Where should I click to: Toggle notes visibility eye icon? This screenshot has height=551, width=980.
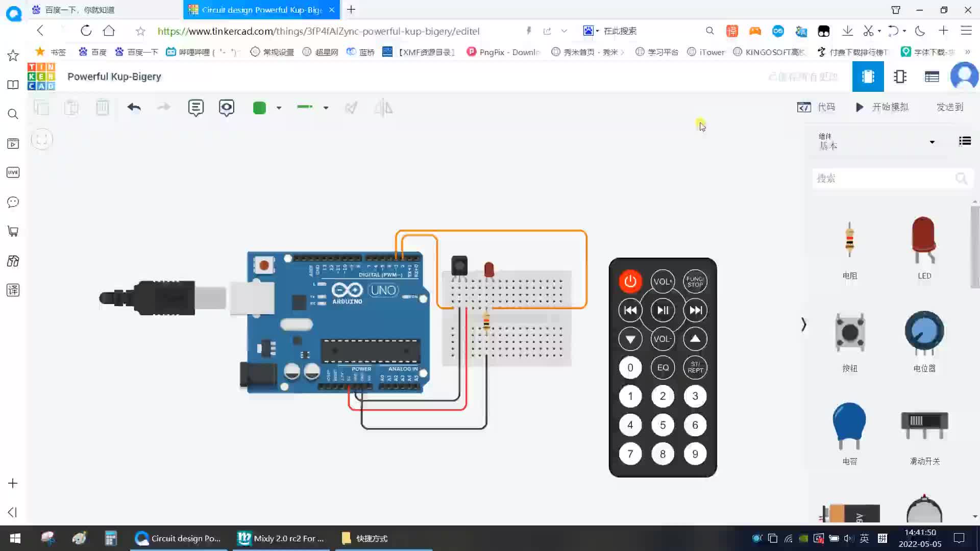pos(227,108)
